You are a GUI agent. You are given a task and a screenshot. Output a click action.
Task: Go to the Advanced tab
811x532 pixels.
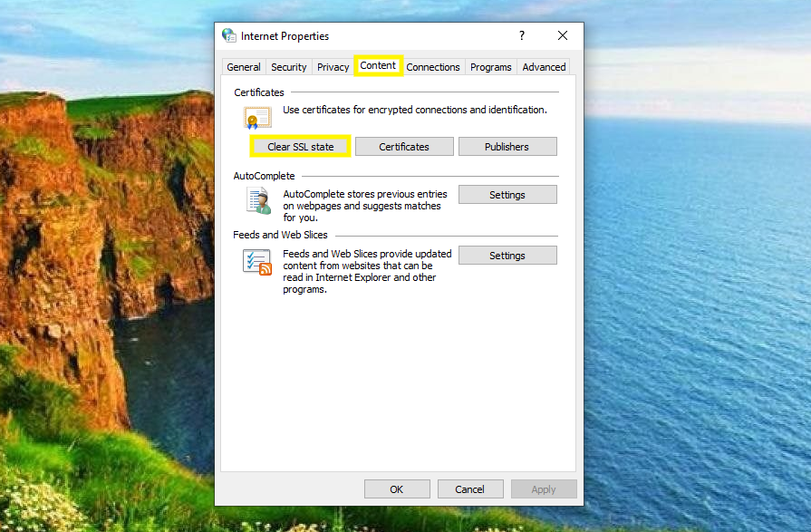[x=544, y=67]
